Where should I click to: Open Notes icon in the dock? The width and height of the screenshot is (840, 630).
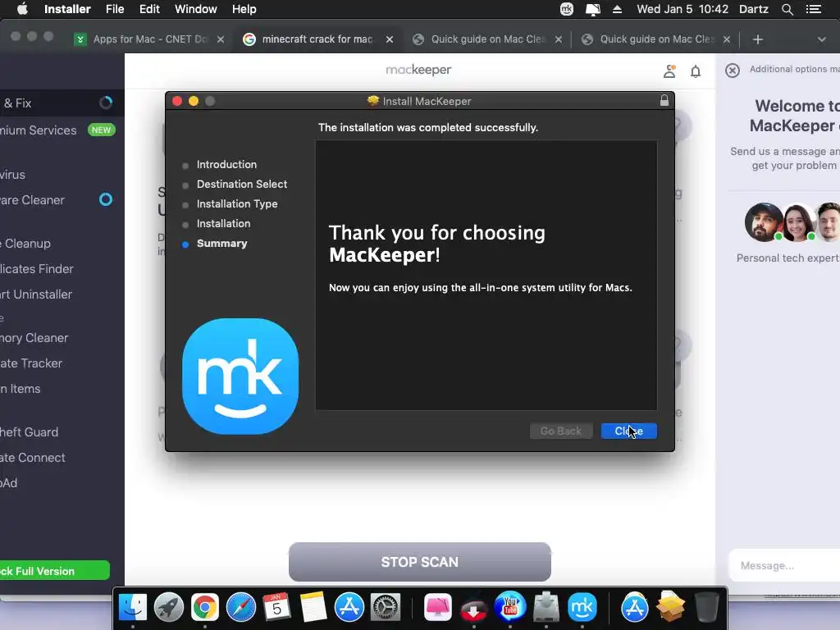(313, 608)
